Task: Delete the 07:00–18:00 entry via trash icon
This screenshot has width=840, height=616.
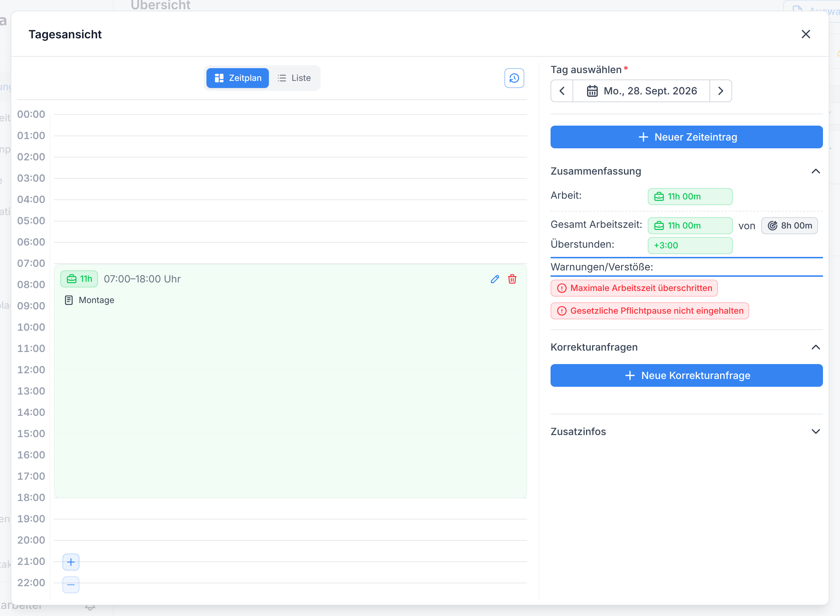Action: pyautogui.click(x=512, y=279)
